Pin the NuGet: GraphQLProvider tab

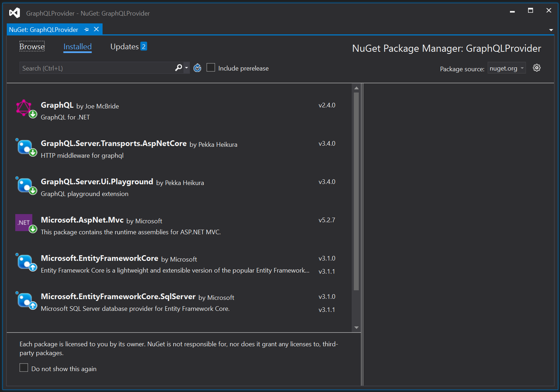[x=86, y=29]
